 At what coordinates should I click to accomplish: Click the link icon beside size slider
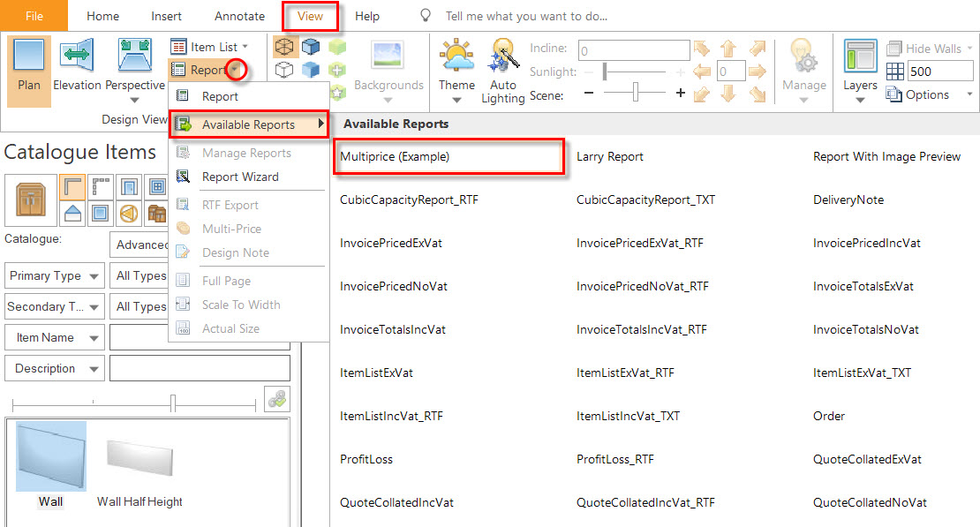pos(277,399)
